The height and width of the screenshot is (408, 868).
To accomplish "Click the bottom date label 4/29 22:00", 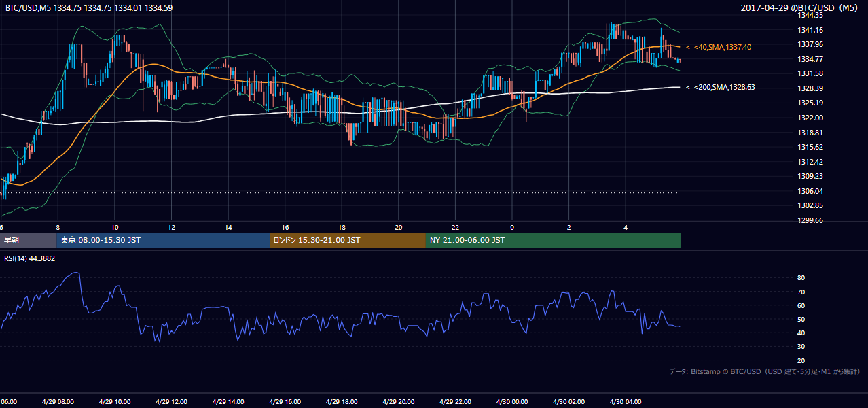I will coord(454,402).
